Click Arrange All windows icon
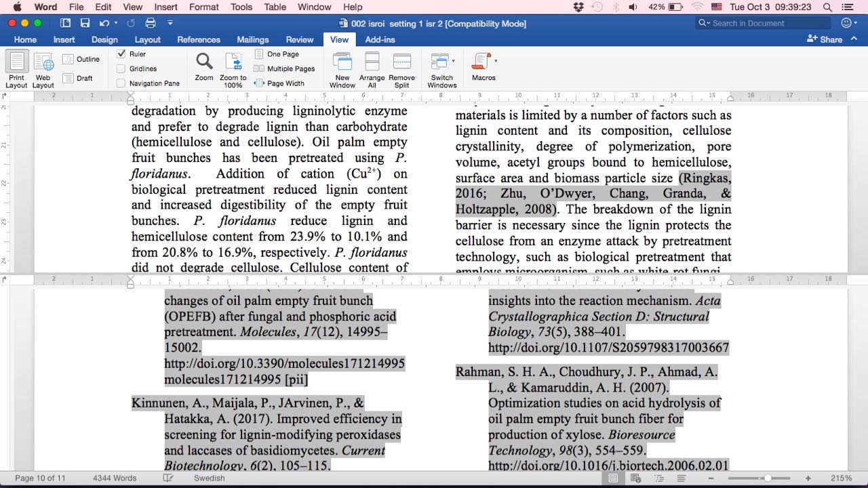 pos(372,62)
